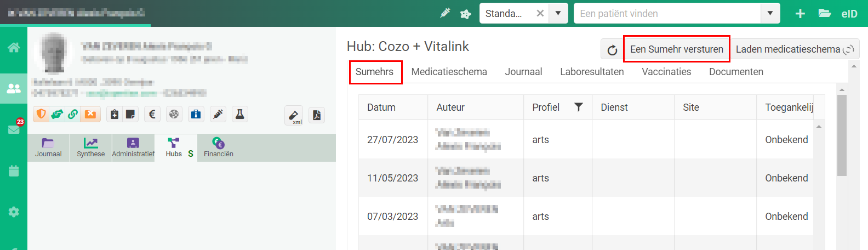This screenshot has width=868, height=250.
Task: Clear the Standa... selection with X
Action: (540, 14)
